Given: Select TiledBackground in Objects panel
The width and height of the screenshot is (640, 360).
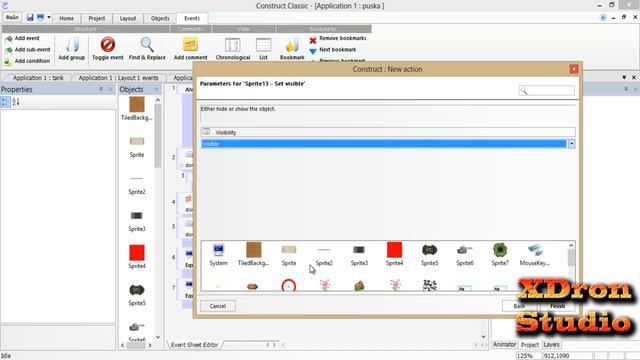Looking at the screenshot, I should coord(137,109).
